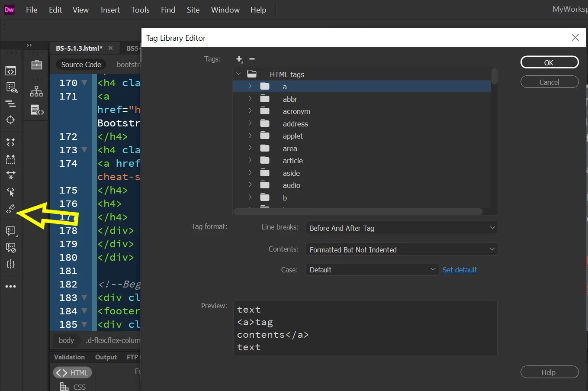Image resolution: width=588 pixels, height=391 pixels.
Task: Click the vertical scrollbar in tag list
Action: point(495,76)
